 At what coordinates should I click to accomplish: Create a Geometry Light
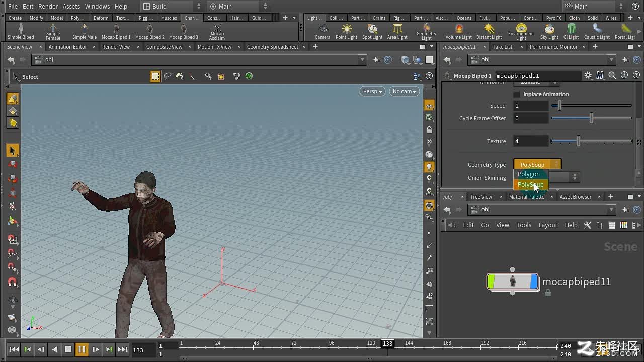point(426,31)
